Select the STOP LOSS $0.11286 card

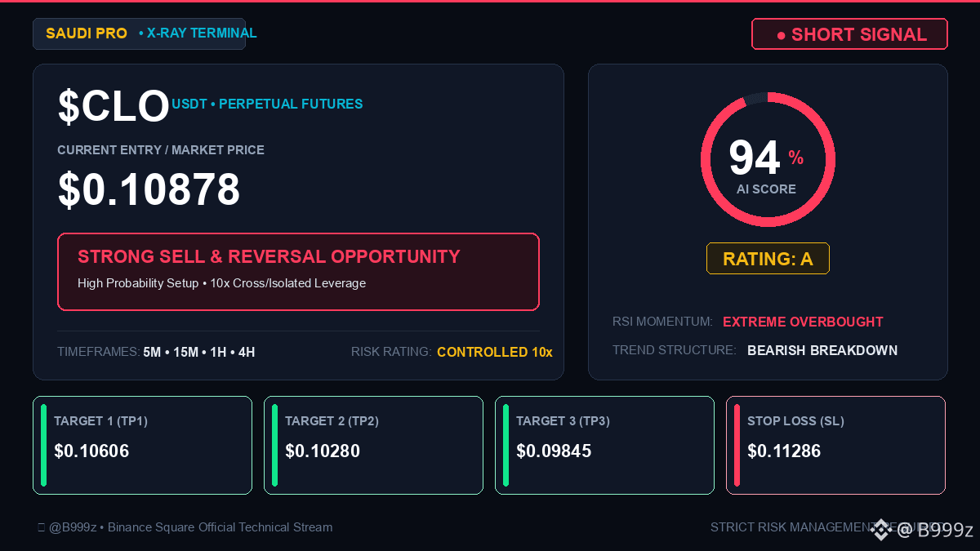pyautogui.click(x=835, y=445)
